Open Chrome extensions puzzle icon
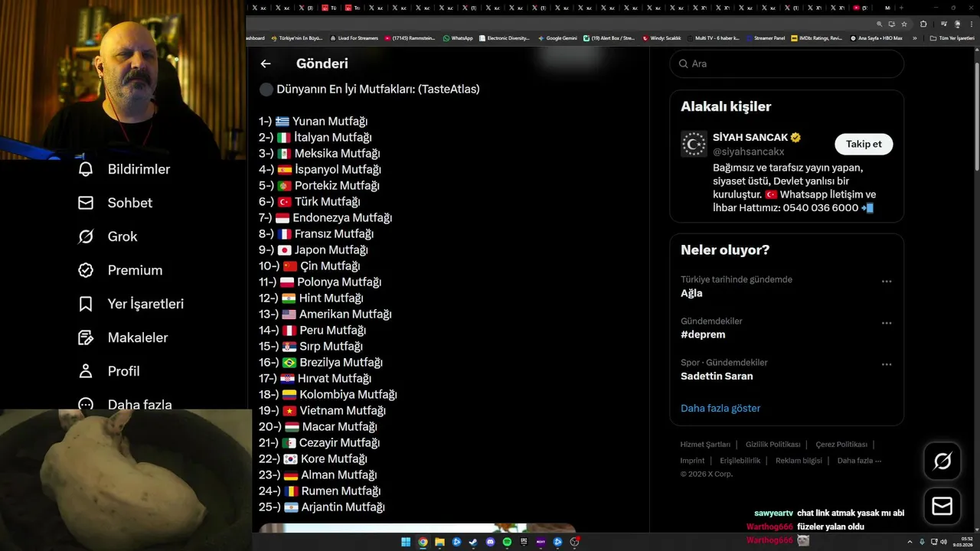Viewport: 980px width, 551px height. pyautogui.click(x=923, y=24)
